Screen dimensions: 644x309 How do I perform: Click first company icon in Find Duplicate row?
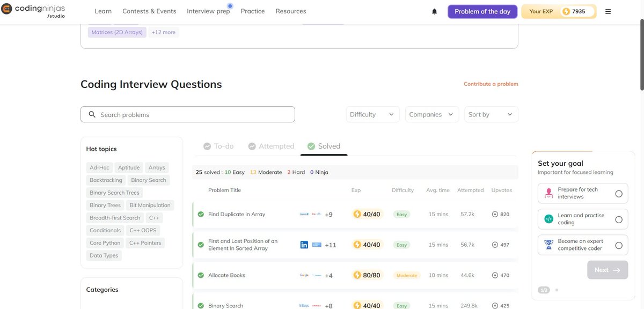(304, 214)
